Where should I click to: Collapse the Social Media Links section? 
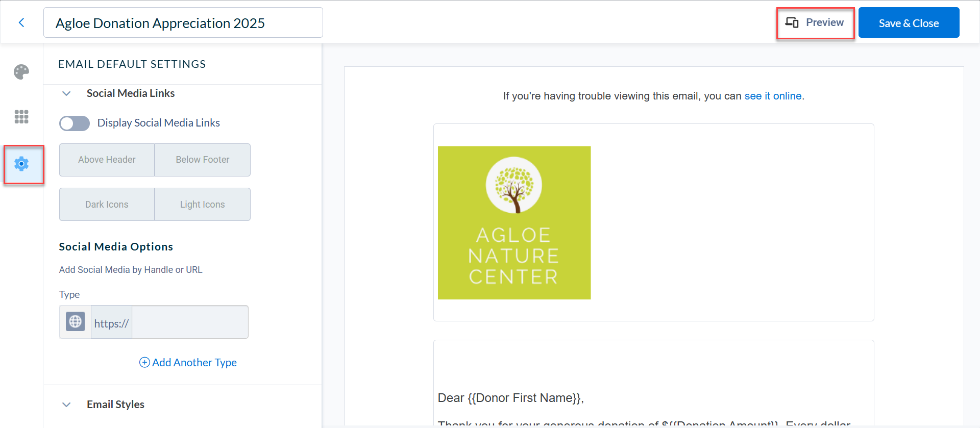tap(66, 93)
